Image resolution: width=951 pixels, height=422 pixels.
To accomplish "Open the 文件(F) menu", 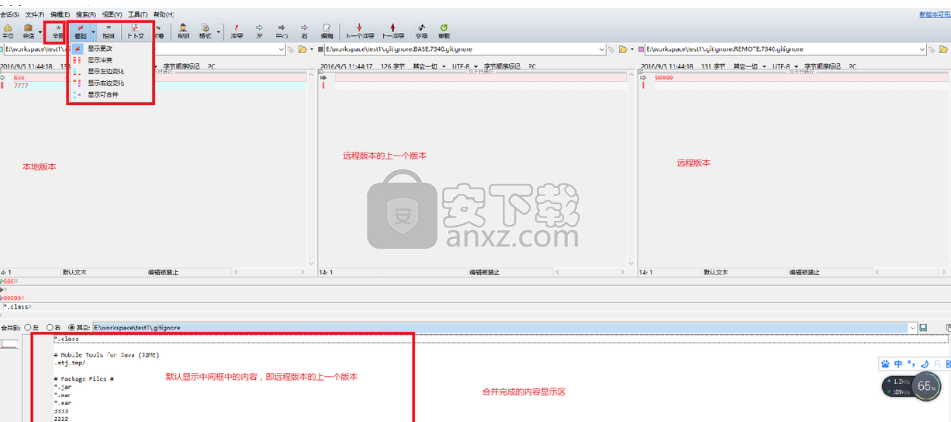I will [x=35, y=14].
